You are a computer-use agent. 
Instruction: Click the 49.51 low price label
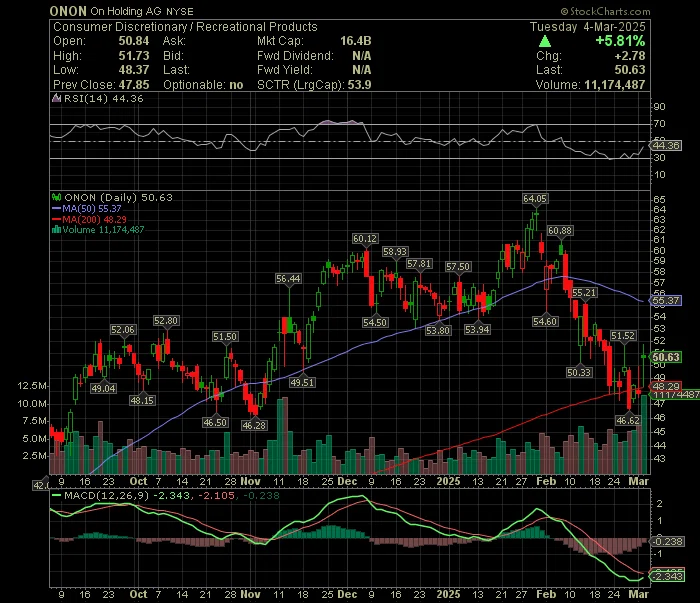(x=302, y=383)
